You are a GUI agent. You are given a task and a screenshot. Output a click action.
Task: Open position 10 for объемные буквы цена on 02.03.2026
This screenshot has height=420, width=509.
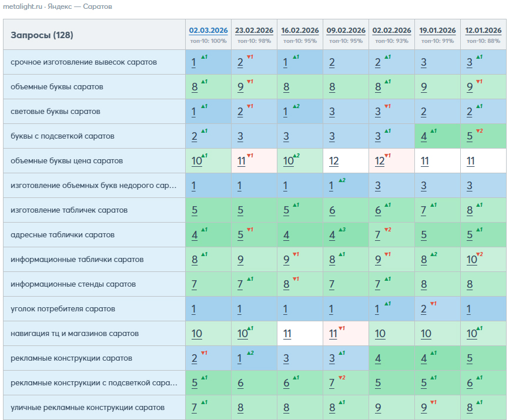tap(197, 161)
